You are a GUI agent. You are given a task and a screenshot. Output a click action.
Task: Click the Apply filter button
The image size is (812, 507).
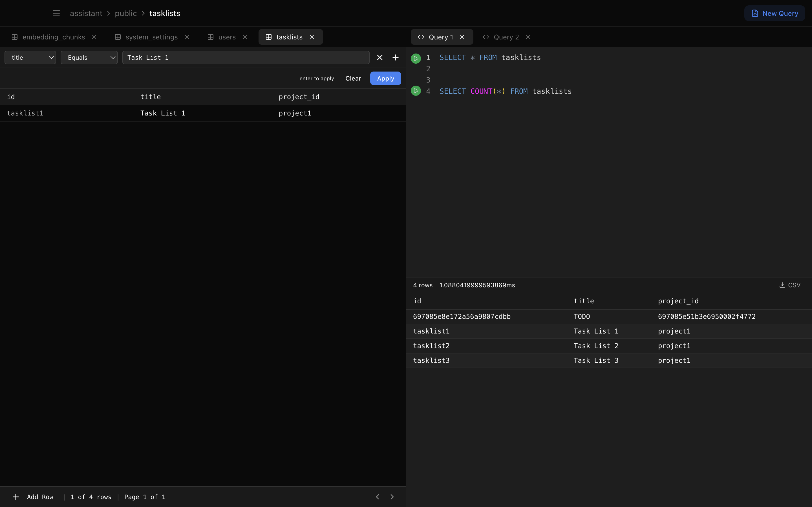pyautogui.click(x=385, y=79)
